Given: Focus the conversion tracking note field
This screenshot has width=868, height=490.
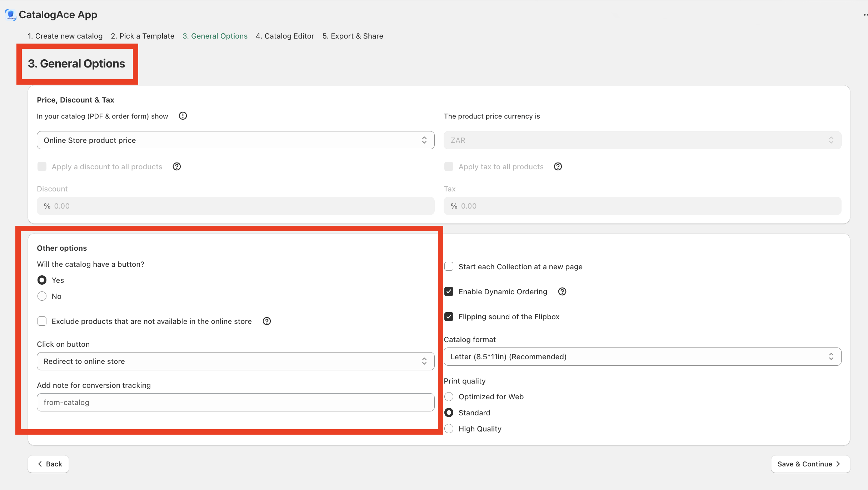Looking at the screenshot, I should [235, 402].
